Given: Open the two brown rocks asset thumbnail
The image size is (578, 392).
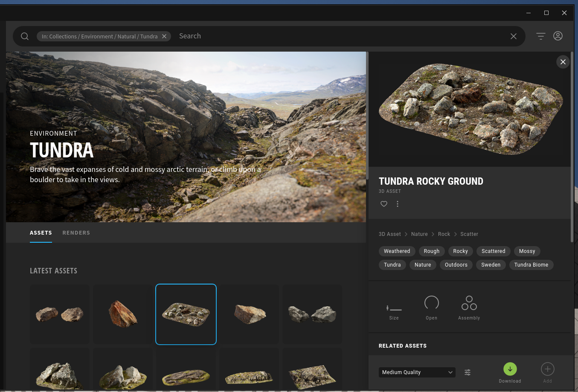Looking at the screenshot, I should pos(60,314).
